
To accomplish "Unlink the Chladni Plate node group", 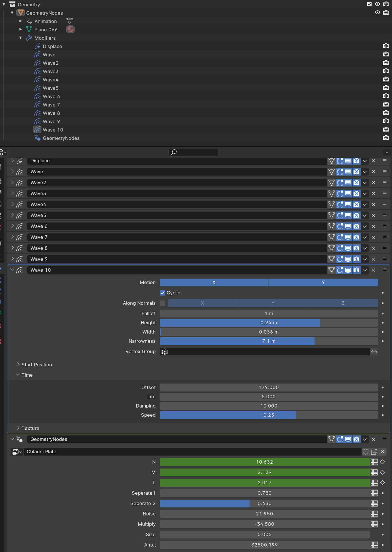I will click(x=383, y=452).
